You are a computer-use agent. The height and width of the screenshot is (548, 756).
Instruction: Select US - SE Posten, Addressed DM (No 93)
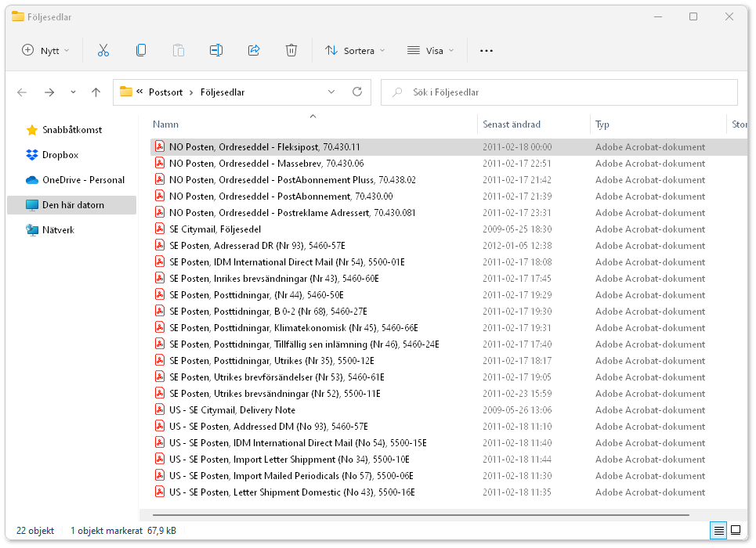pyautogui.click(x=448, y=426)
